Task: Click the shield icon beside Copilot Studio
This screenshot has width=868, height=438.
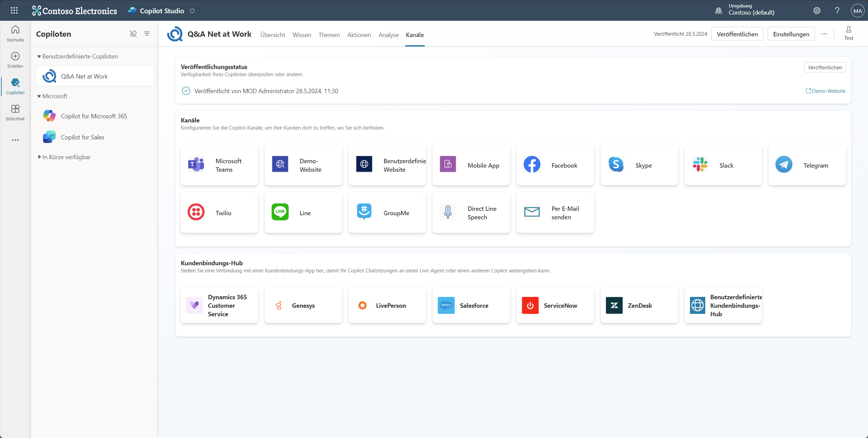Action: [x=192, y=11]
